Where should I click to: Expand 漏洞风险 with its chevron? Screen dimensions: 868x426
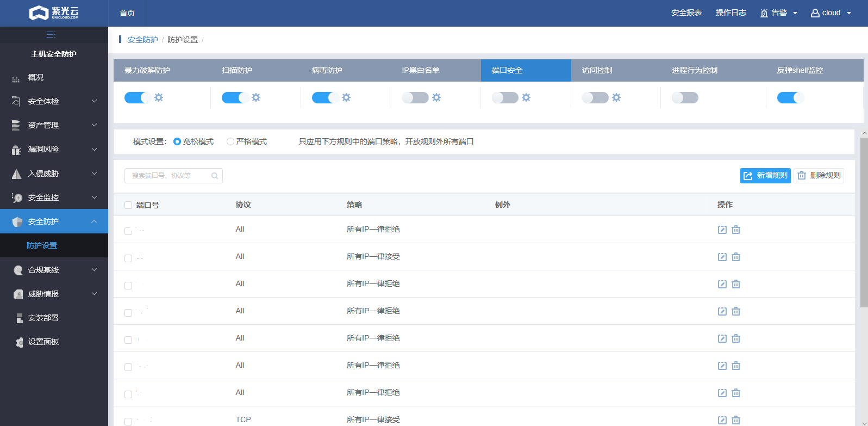pyautogui.click(x=94, y=149)
